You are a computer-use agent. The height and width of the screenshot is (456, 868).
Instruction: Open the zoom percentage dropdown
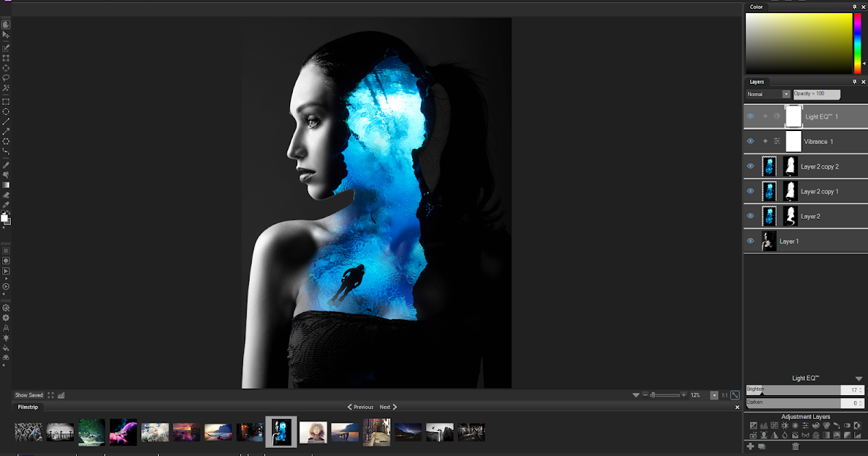tap(715, 394)
